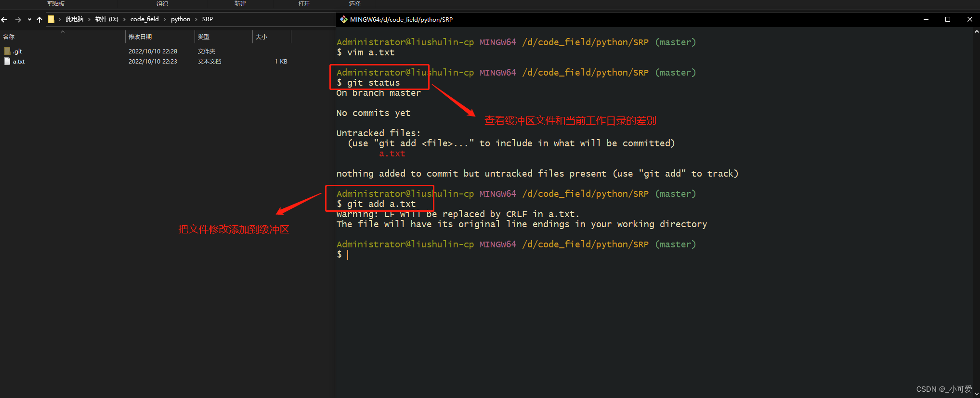Viewport: 980px width, 398px height.
Task: Click 2022/10/10 22:28 date cell
Action: click(153, 51)
